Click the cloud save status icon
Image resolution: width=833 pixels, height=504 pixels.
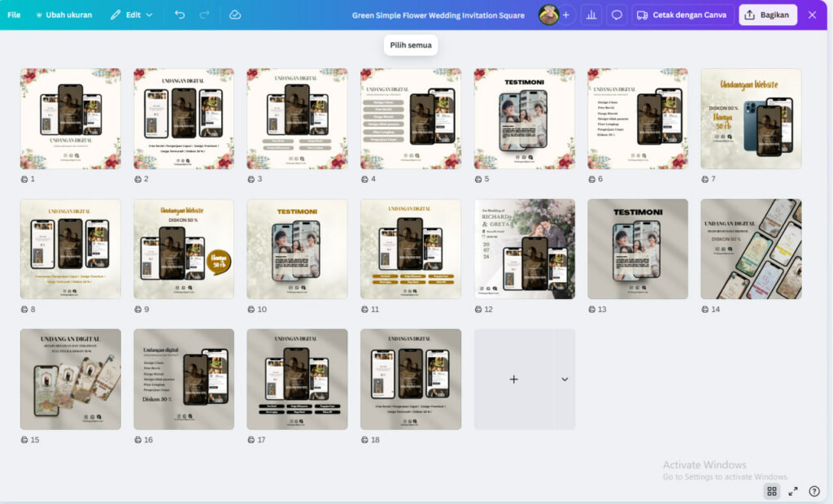(235, 15)
